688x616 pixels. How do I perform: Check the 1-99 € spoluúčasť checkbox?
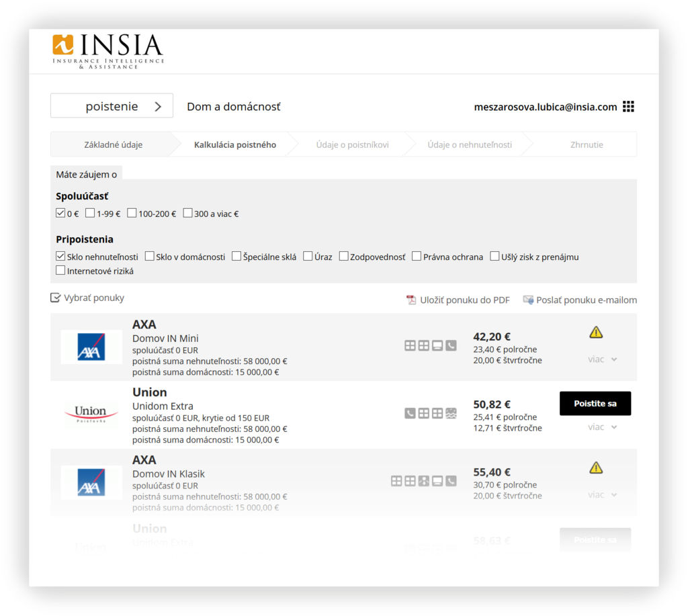90,213
